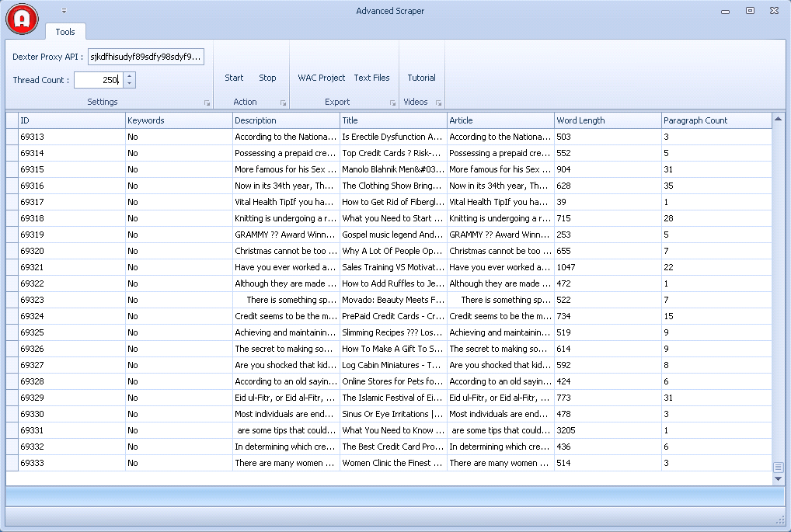Click the Dexter Proxy API input field
The width and height of the screenshot is (791, 532).
pyautogui.click(x=146, y=57)
